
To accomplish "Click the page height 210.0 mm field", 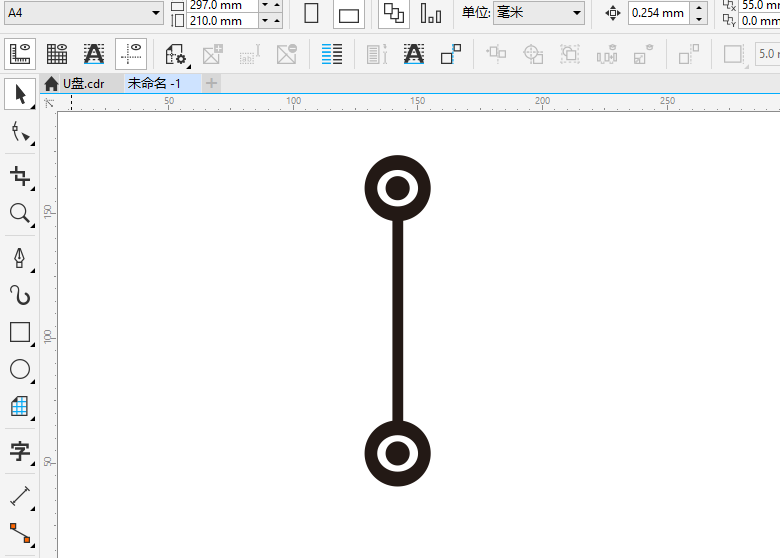I will [x=222, y=21].
